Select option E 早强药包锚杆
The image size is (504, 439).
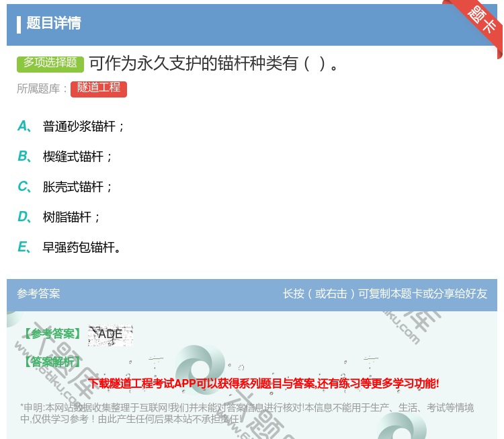81,247
